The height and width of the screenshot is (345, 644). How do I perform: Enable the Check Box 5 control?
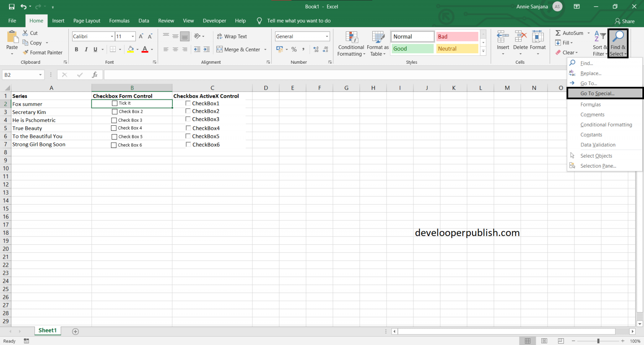coord(114,136)
